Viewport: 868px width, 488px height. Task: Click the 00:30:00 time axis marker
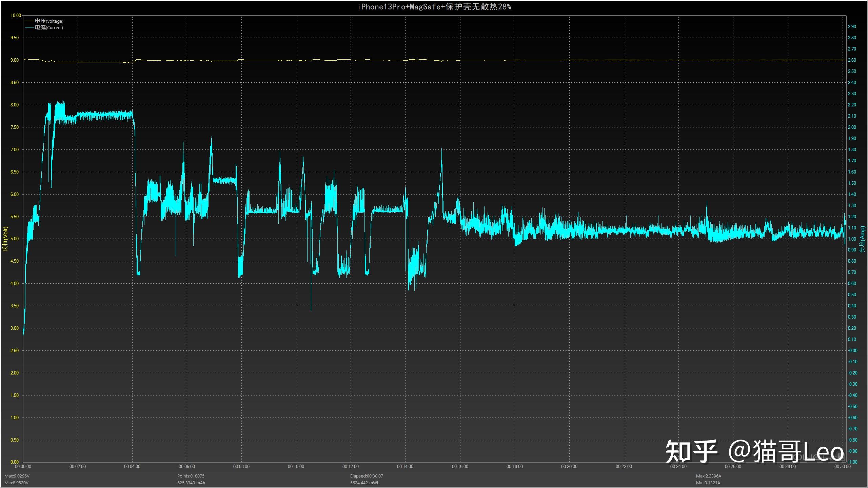[x=842, y=466]
